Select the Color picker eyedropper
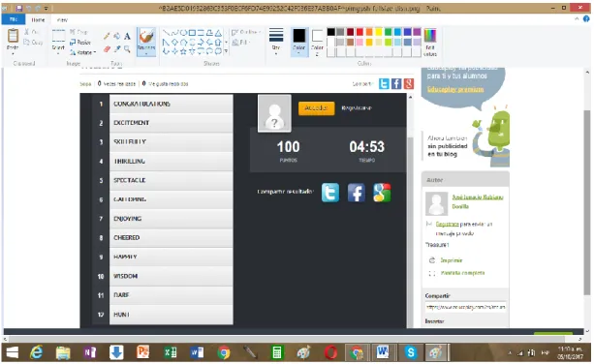This screenshot has width=594, height=364. click(117, 48)
